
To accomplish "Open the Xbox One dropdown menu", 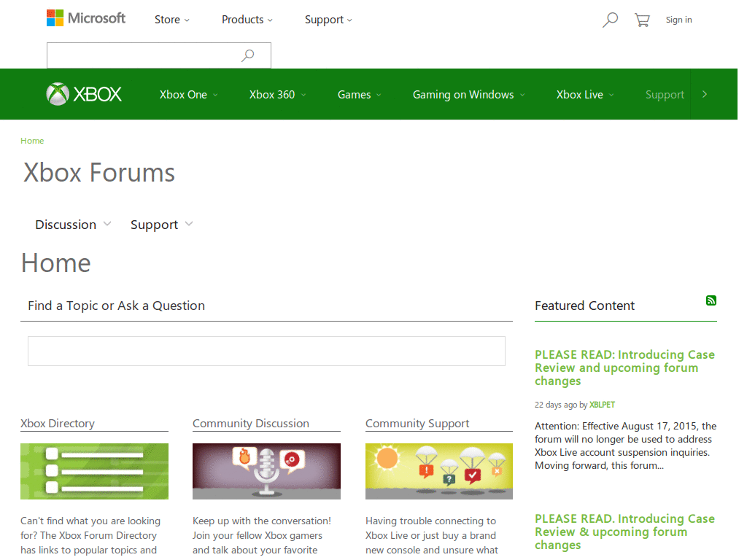I will [x=188, y=95].
